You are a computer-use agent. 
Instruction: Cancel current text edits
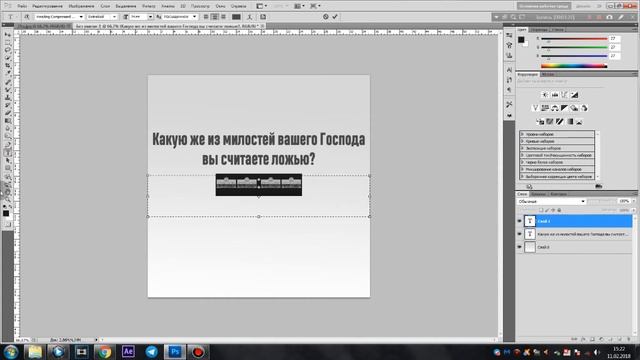(x=325, y=17)
